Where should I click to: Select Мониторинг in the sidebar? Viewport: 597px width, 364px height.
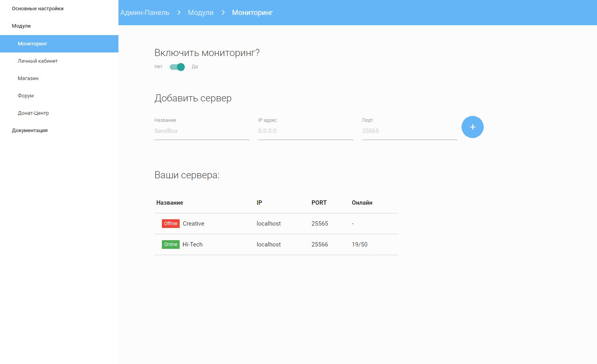tap(32, 44)
